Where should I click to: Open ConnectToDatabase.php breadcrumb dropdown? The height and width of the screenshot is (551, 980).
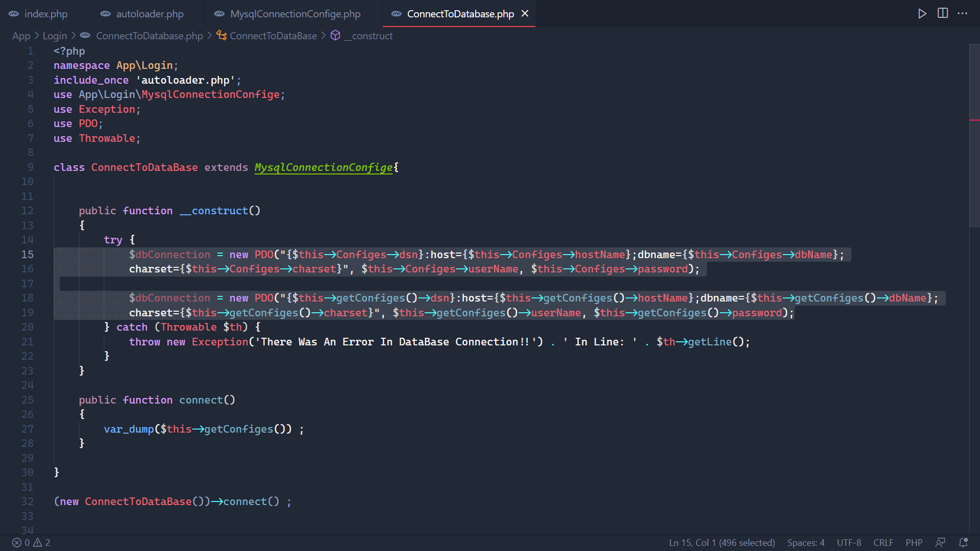(150, 36)
